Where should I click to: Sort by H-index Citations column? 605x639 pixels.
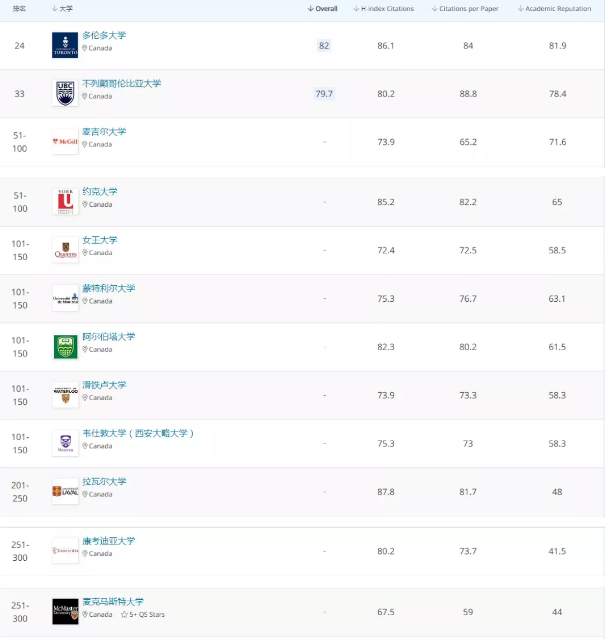point(383,9)
